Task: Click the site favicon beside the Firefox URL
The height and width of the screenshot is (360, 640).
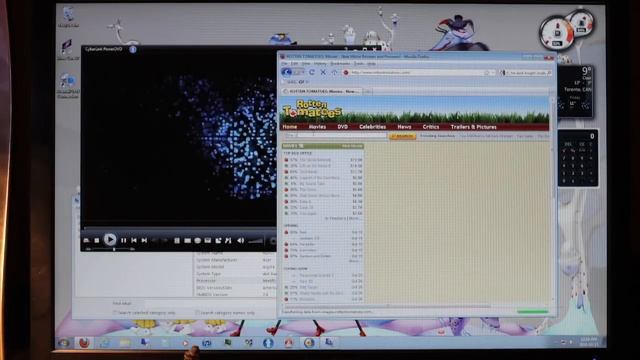Action: pyautogui.click(x=346, y=72)
